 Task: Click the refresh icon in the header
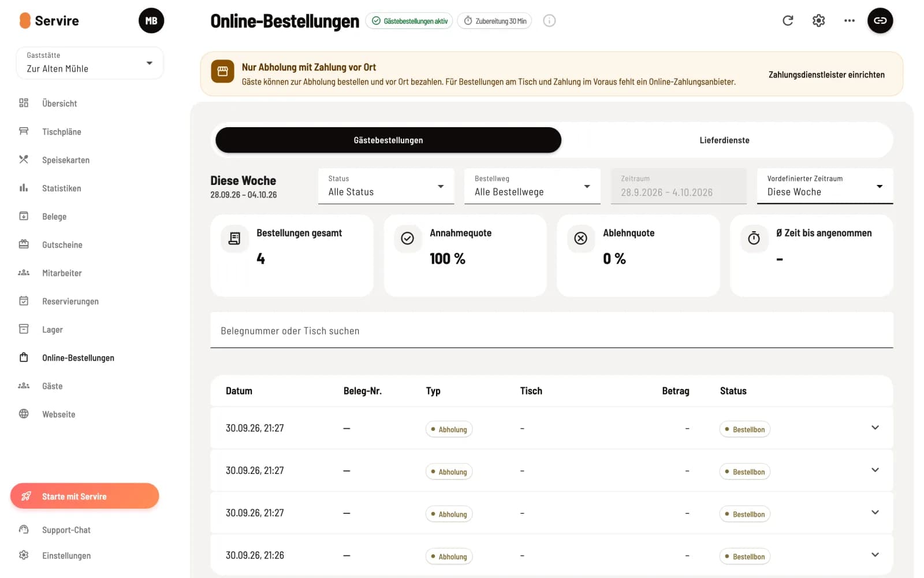point(788,21)
